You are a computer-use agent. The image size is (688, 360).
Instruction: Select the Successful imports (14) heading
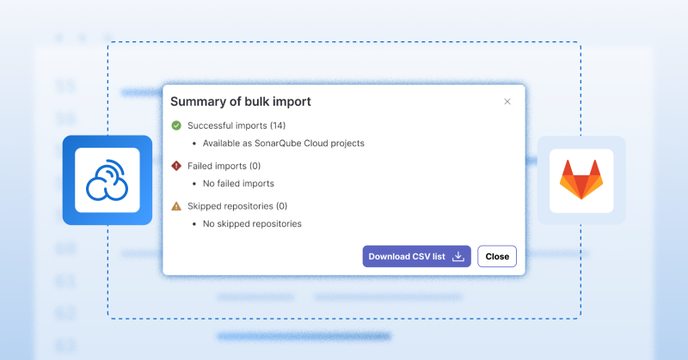[236, 126]
